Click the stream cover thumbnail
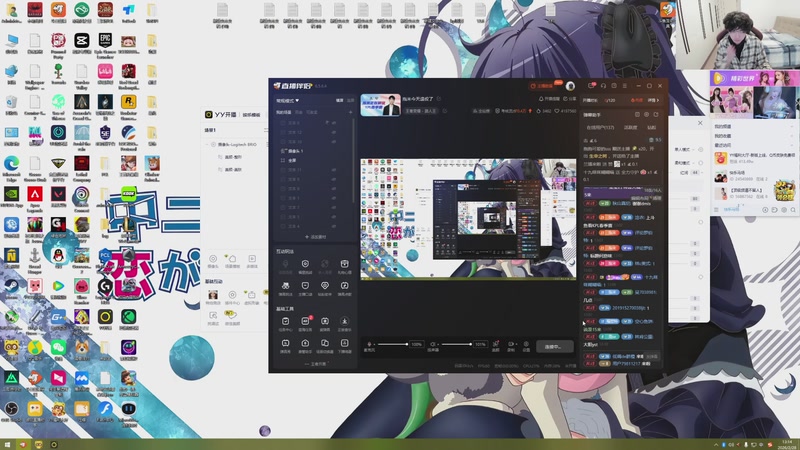This screenshot has height=450, width=800. (381, 105)
